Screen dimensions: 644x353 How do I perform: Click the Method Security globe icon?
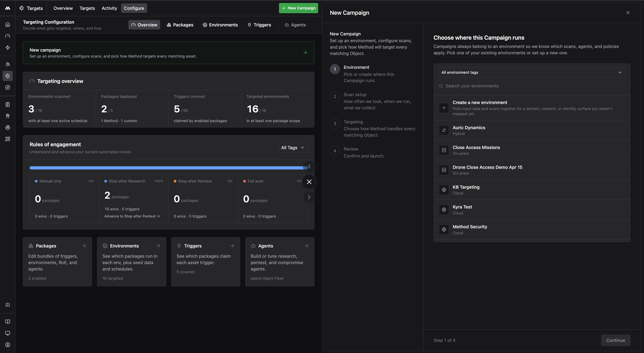pos(444,229)
